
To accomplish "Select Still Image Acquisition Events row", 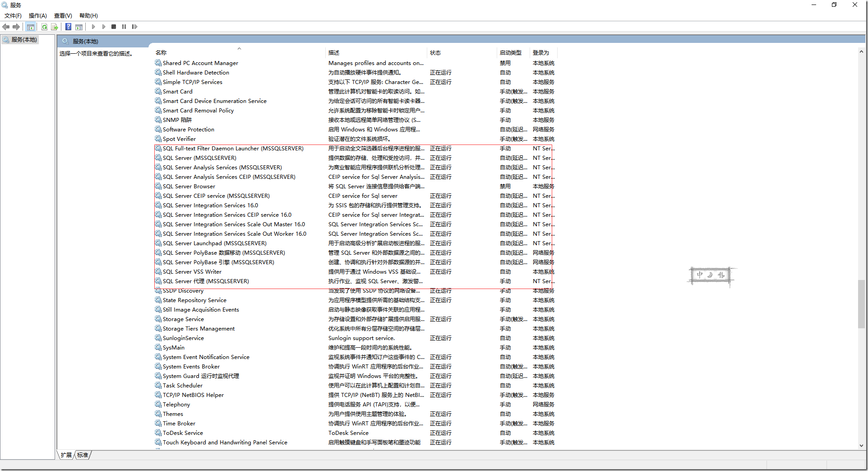I will click(355, 309).
